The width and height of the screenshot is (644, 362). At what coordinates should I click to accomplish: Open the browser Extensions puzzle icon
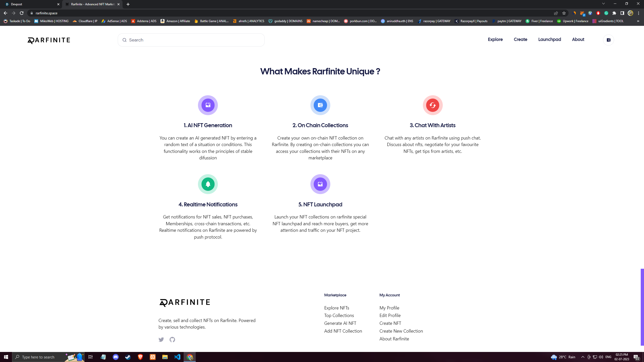tap(614, 13)
